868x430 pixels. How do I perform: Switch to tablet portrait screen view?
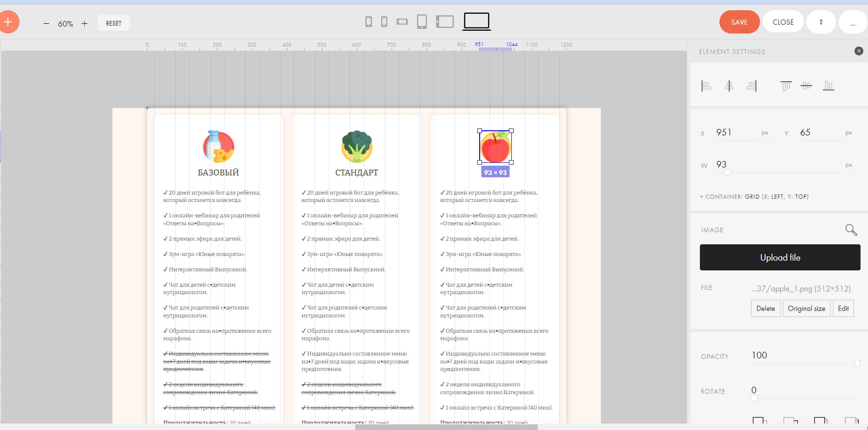coord(422,21)
